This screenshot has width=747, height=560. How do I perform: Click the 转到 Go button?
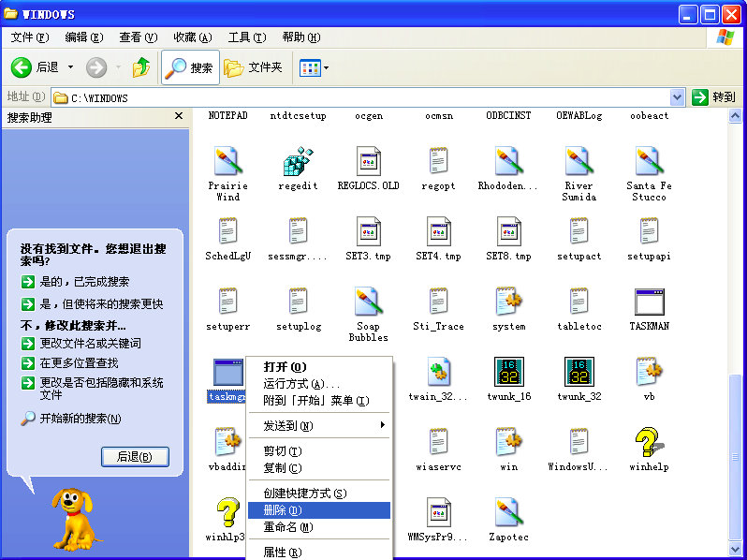[714, 97]
